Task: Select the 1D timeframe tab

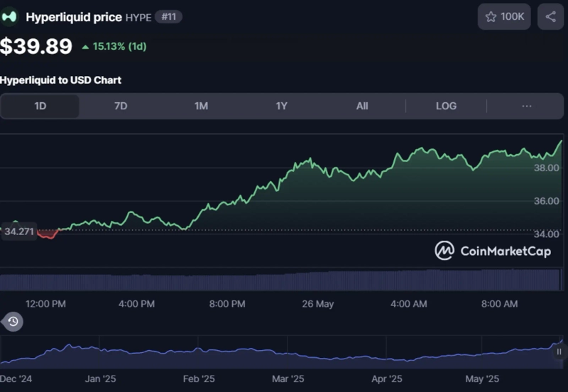Action: click(40, 106)
